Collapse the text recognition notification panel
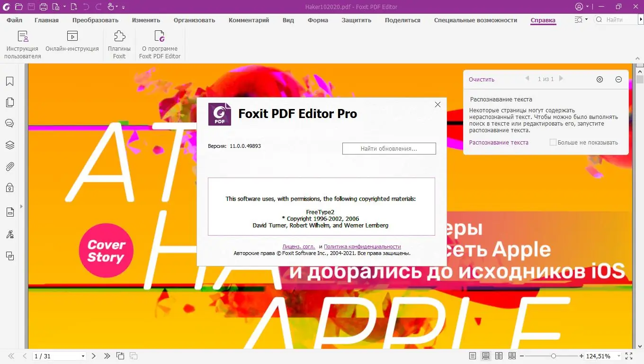 click(618, 79)
